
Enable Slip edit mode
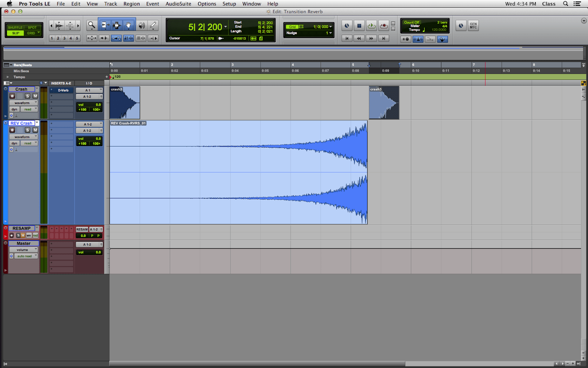click(15, 33)
